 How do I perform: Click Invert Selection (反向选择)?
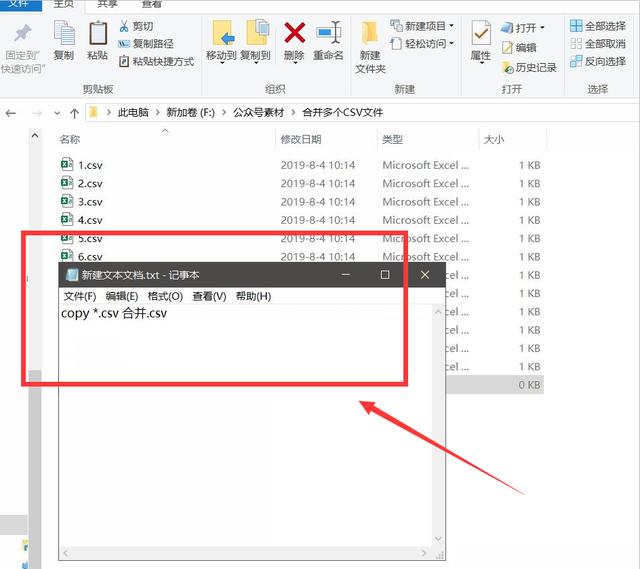[x=598, y=61]
